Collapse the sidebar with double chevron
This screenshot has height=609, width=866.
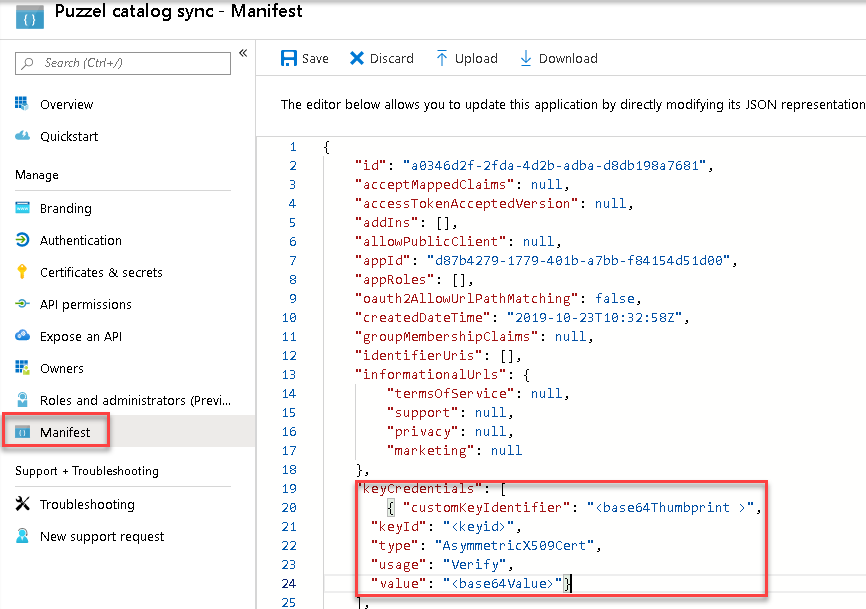tap(242, 53)
